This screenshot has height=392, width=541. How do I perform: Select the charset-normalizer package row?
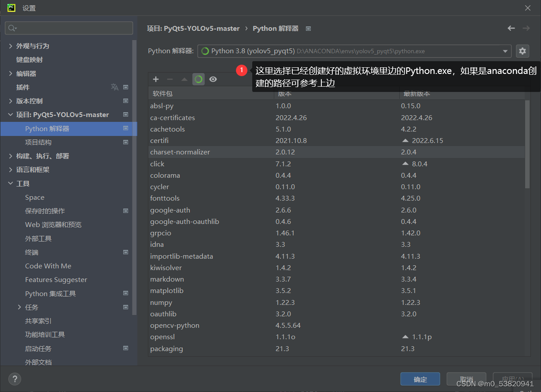(336, 152)
